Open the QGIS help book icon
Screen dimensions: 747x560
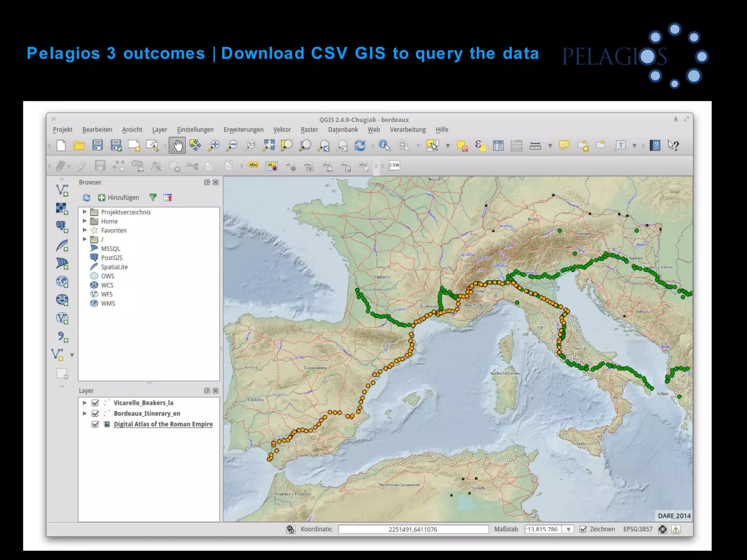(x=655, y=145)
